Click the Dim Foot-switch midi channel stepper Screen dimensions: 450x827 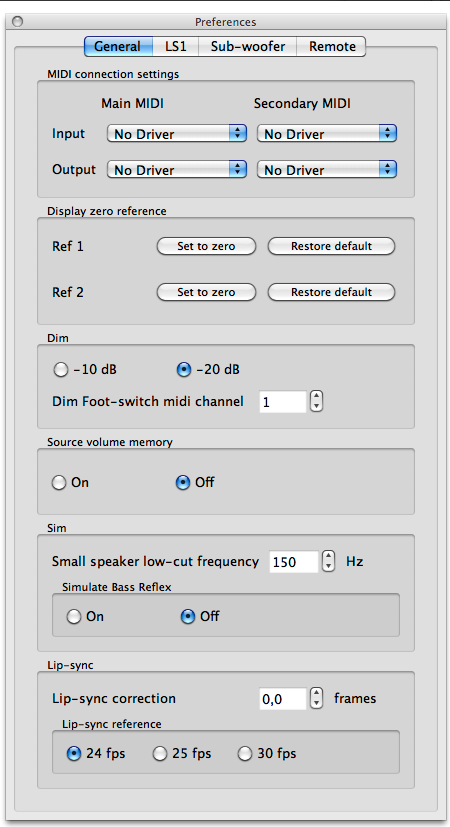[316, 402]
